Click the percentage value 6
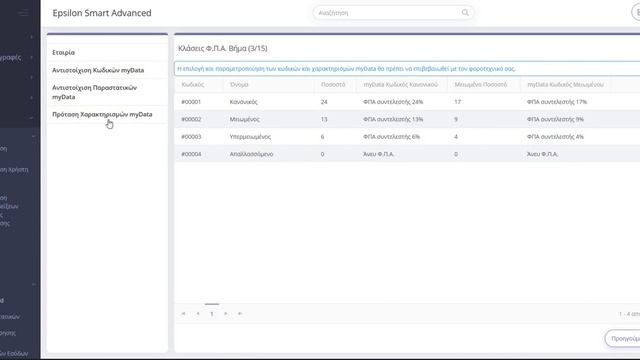 pyautogui.click(x=322, y=137)
